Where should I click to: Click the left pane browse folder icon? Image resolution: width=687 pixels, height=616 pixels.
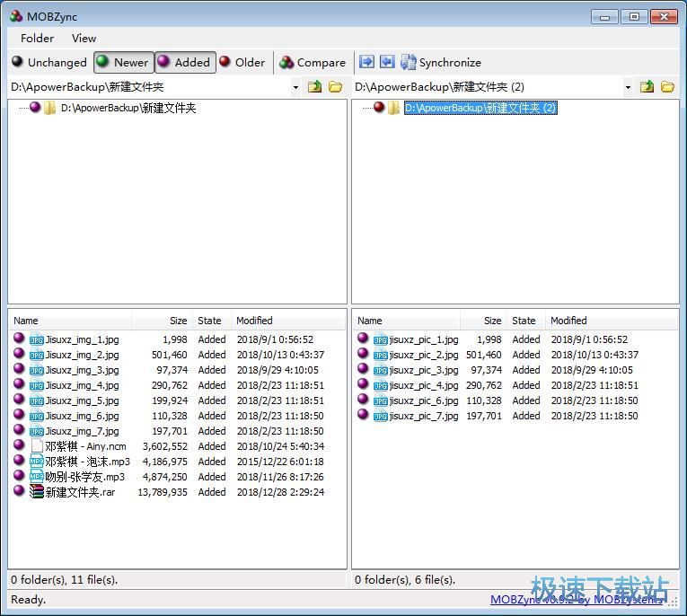335,87
